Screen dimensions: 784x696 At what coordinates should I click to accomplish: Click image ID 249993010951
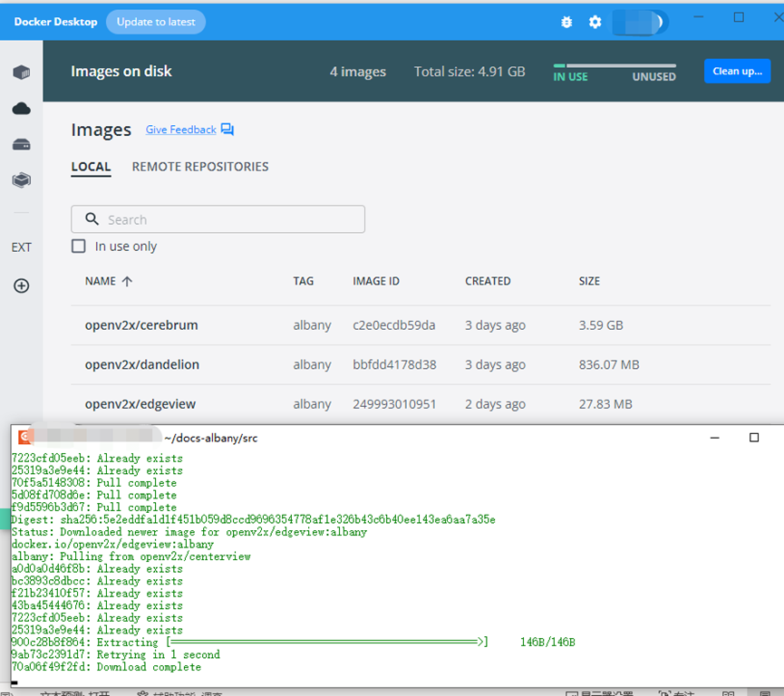point(394,404)
